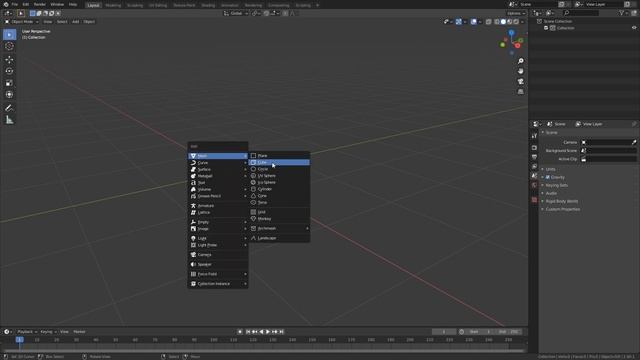
Task: Choose Plane in the Mesh submenu
Action: 279,156
